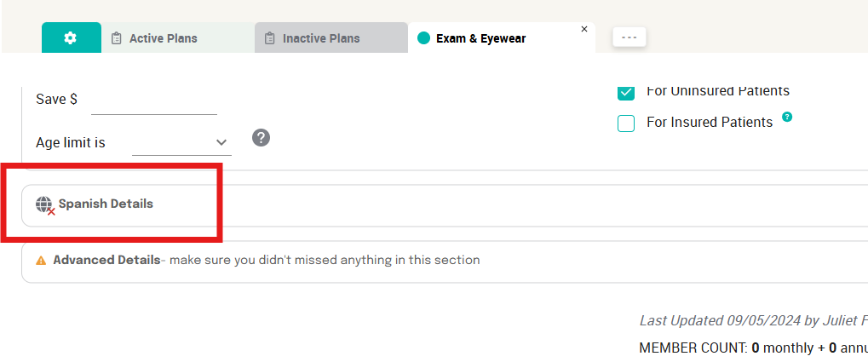The width and height of the screenshot is (868, 362).
Task: Click the clipboard icon on Inactive Plans
Action: click(x=269, y=38)
